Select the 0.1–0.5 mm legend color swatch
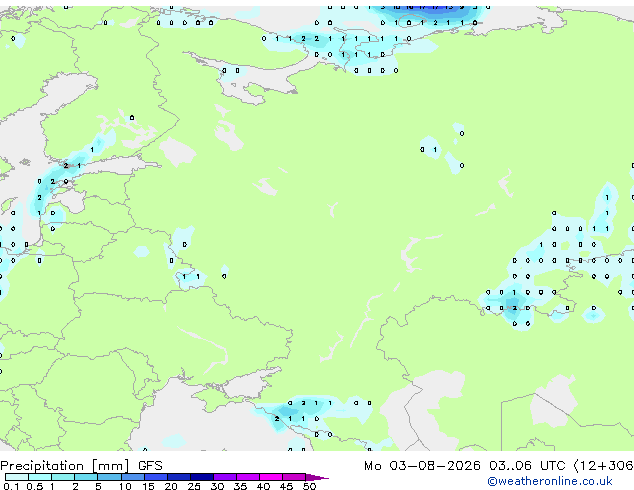Image resolution: width=634 pixels, height=490 pixels. [17, 477]
